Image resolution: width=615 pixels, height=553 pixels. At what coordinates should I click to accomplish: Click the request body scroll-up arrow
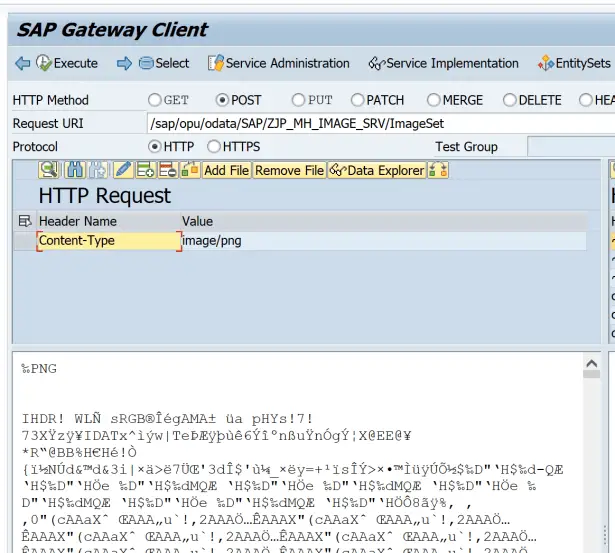591,364
